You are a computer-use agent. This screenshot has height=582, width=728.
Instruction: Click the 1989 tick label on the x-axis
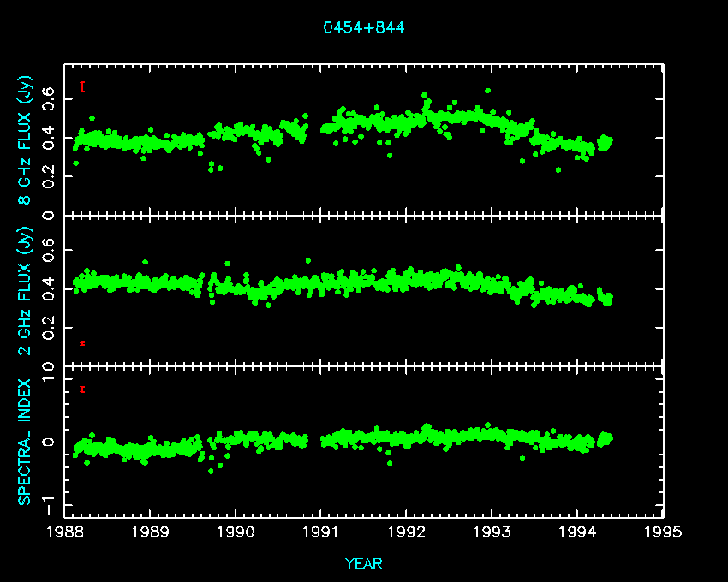[x=151, y=532]
